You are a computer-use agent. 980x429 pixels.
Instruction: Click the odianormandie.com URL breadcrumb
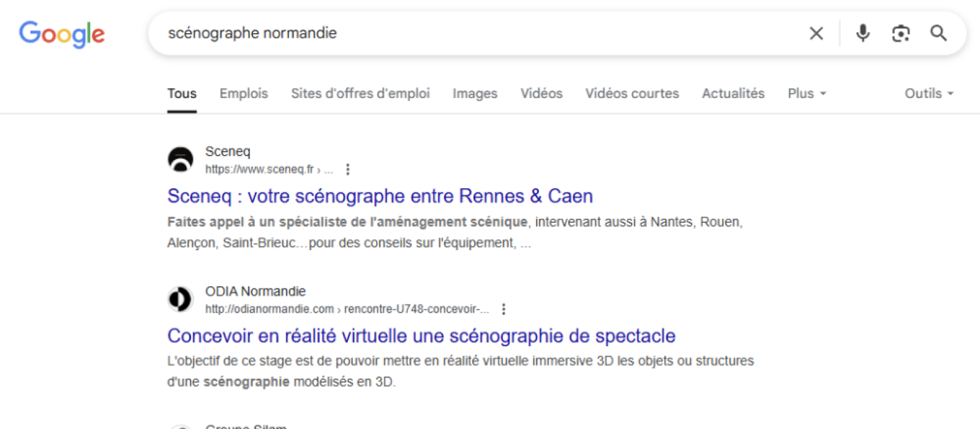coord(269,309)
